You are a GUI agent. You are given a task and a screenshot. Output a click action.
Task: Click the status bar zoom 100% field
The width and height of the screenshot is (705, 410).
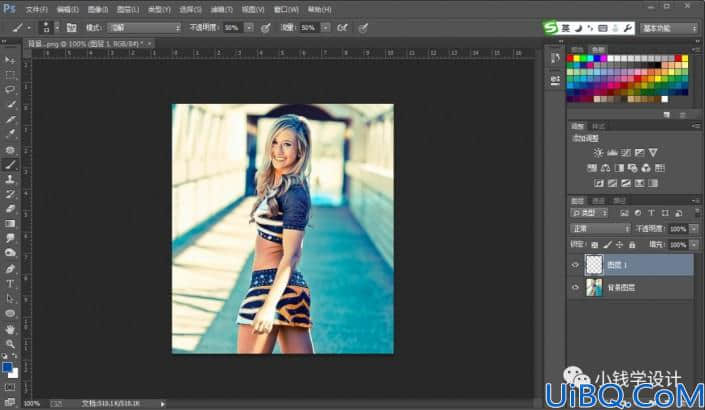(31, 404)
